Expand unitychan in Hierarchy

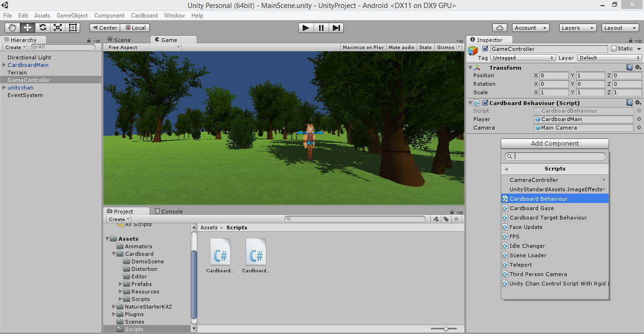point(4,88)
